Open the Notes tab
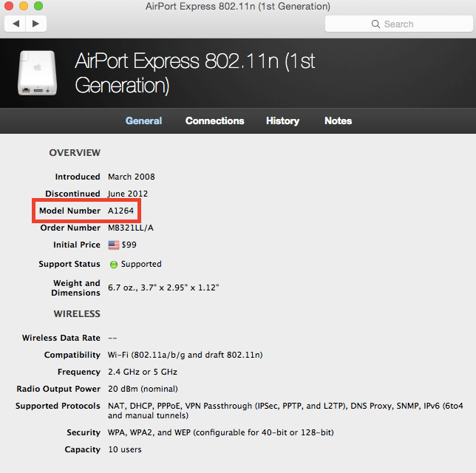Image resolution: width=476 pixels, height=473 pixels. tap(339, 120)
